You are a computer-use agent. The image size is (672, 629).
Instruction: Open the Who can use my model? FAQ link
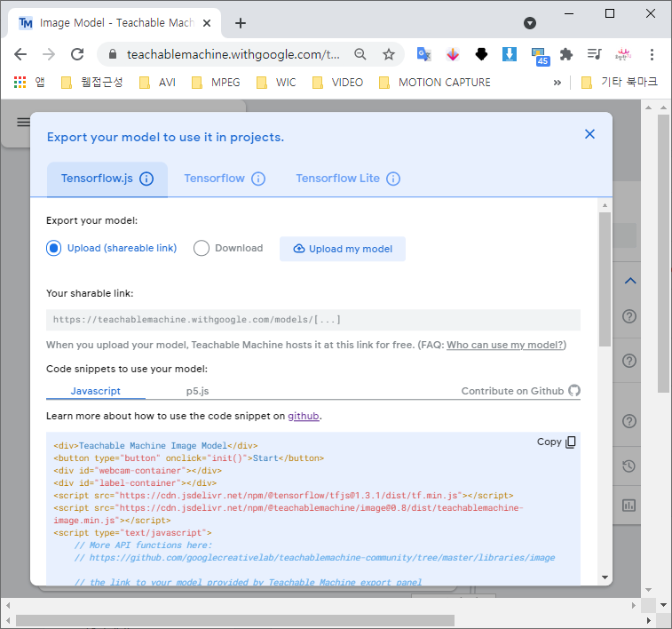pyautogui.click(x=505, y=346)
